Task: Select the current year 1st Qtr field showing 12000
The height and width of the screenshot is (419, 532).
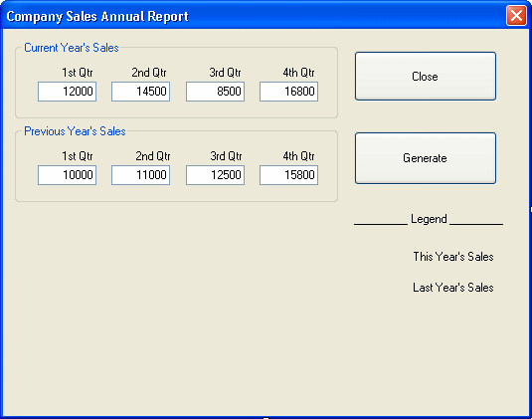Action: tap(68, 92)
